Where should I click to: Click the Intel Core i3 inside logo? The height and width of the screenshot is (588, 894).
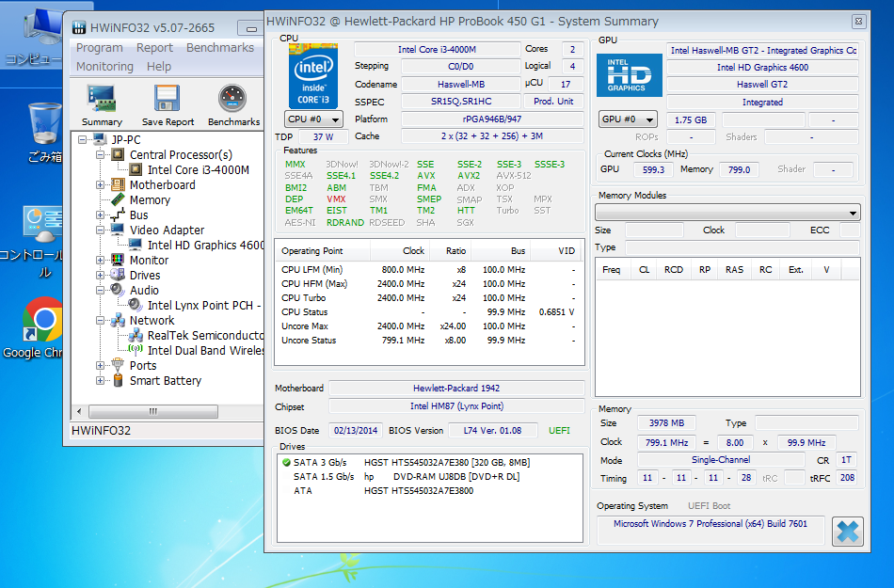pyautogui.click(x=313, y=76)
